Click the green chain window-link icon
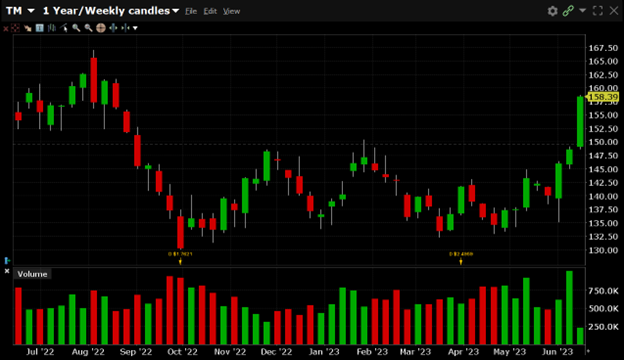Viewport: 624px width, 360px height. [568, 11]
